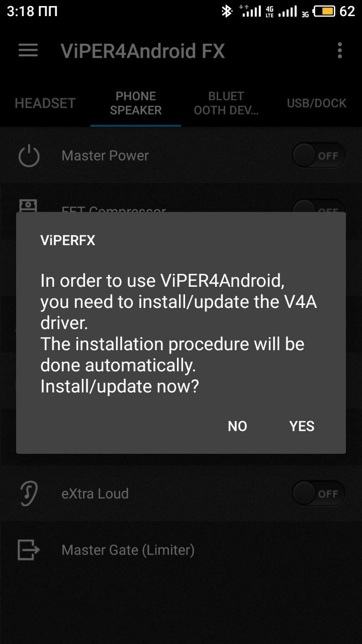Expand the Master Gate (Limiter) section
The width and height of the screenshot is (362, 644).
point(181,550)
